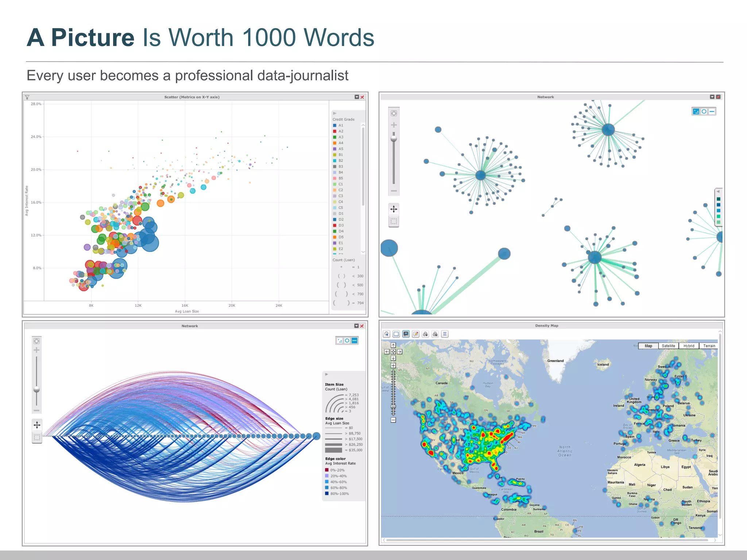The width and height of the screenshot is (747, 560).
Task: Pan the map left with the left arrow
Action: click(387, 352)
